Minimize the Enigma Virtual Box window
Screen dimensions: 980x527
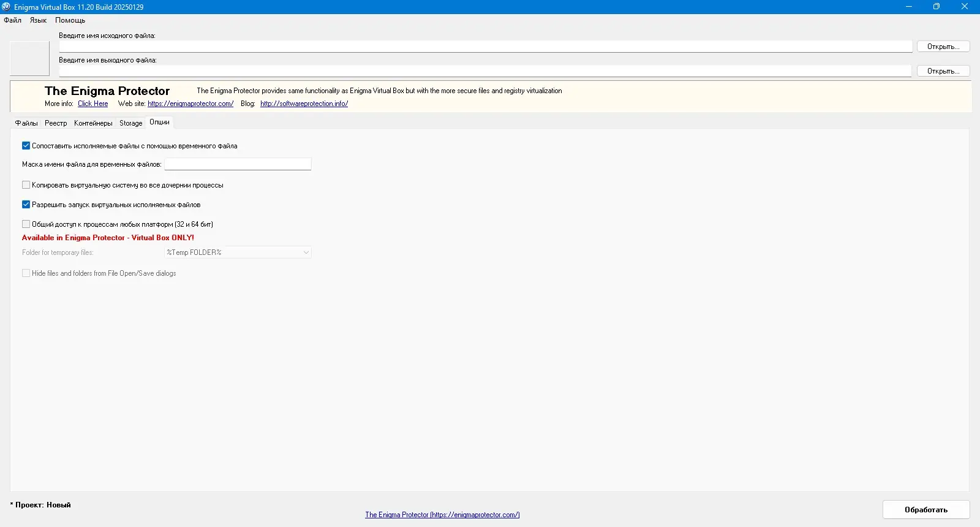(909, 7)
